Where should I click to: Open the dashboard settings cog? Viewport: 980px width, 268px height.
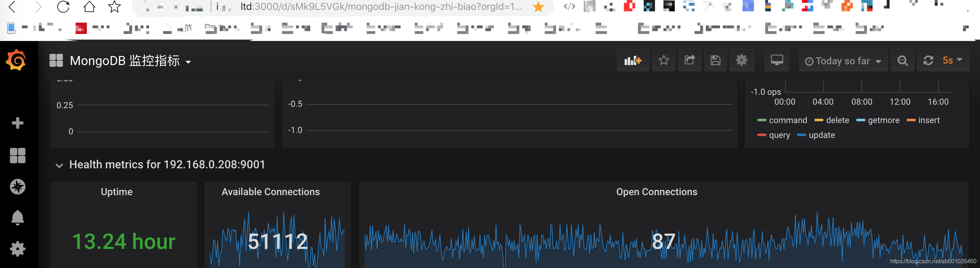click(x=742, y=60)
